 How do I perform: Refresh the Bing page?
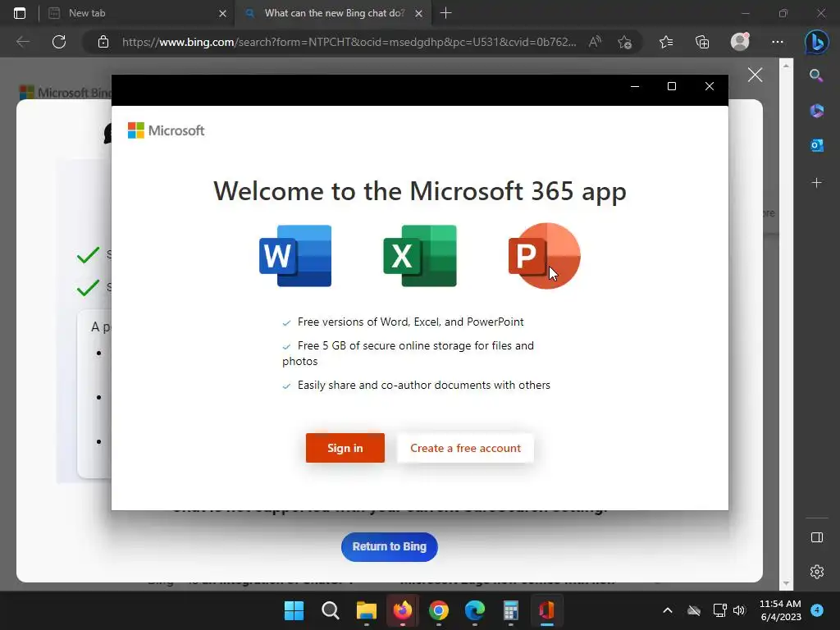coord(59,42)
